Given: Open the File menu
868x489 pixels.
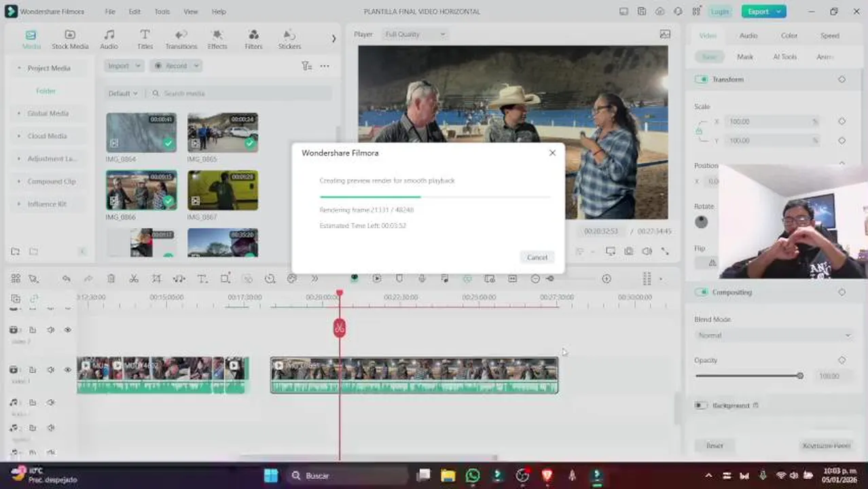Looking at the screenshot, I should (x=110, y=12).
